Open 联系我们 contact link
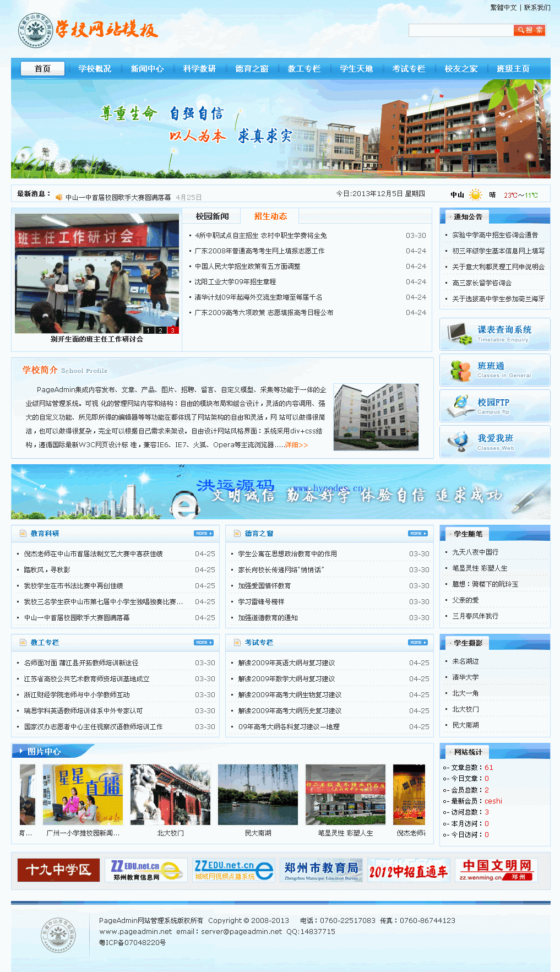 pyautogui.click(x=537, y=8)
